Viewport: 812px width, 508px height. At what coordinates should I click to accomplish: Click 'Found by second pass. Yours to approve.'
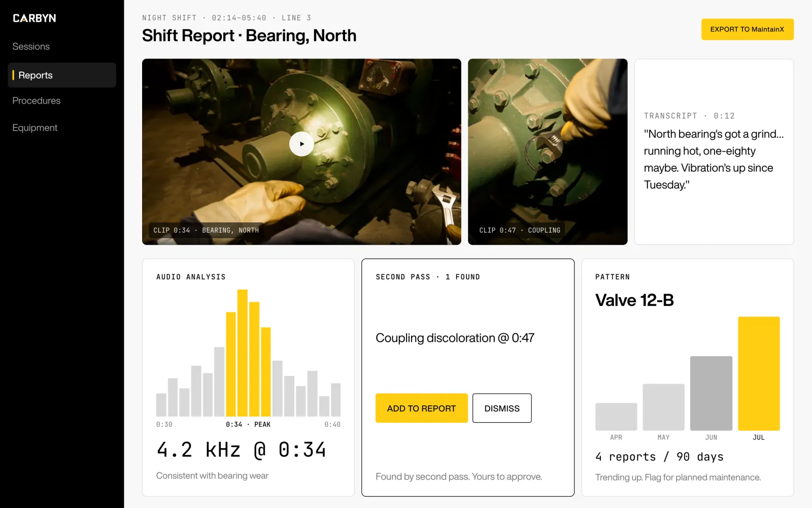[459, 477]
